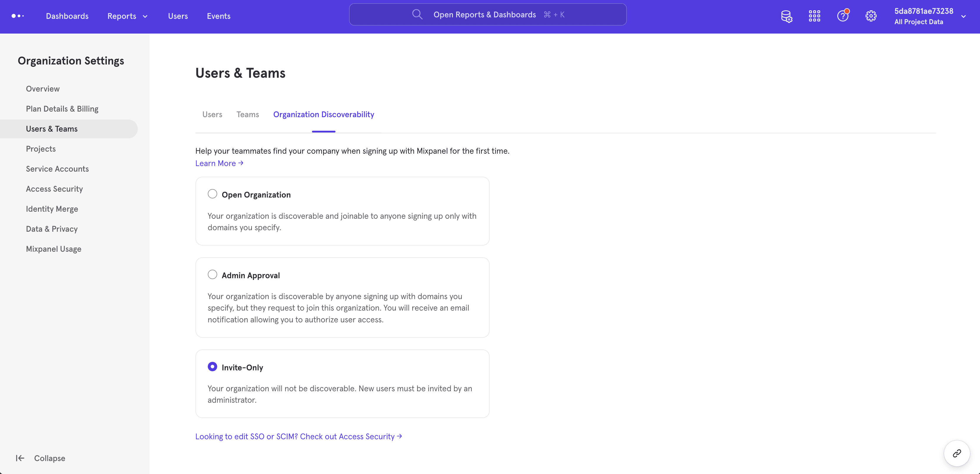
Task: Open Mixpanel Usage settings
Action: pyautogui.click(x=54, y=249)
